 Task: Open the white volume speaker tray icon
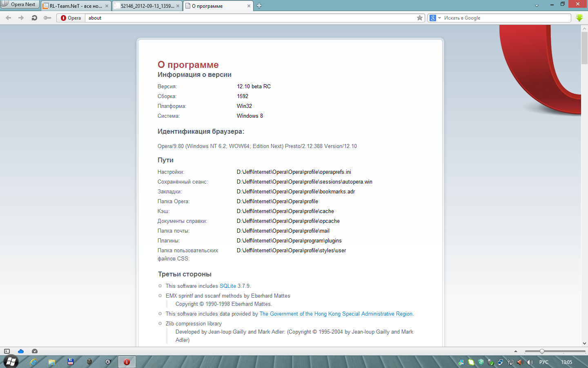[530, 362]
